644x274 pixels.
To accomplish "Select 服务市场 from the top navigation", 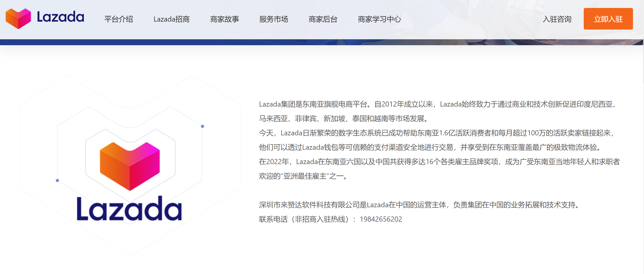I will 274,19.
